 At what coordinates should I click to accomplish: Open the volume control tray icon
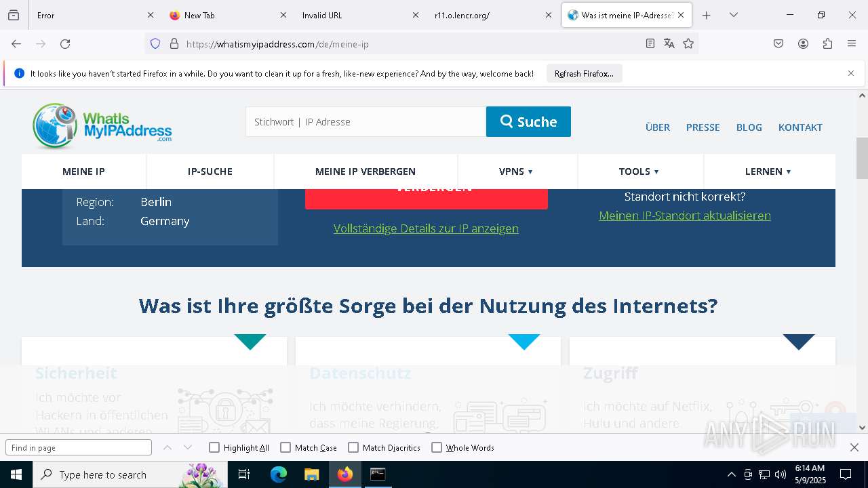[x=781, y=474]
